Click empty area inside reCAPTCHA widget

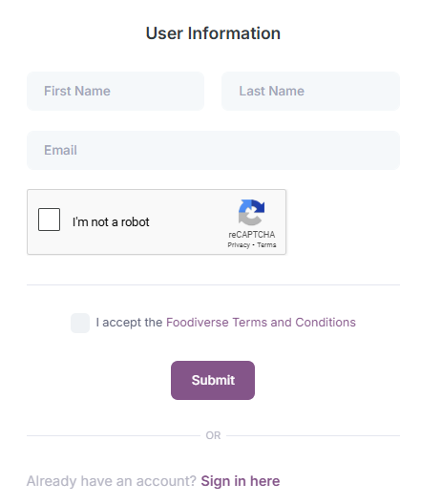point(190,221)
